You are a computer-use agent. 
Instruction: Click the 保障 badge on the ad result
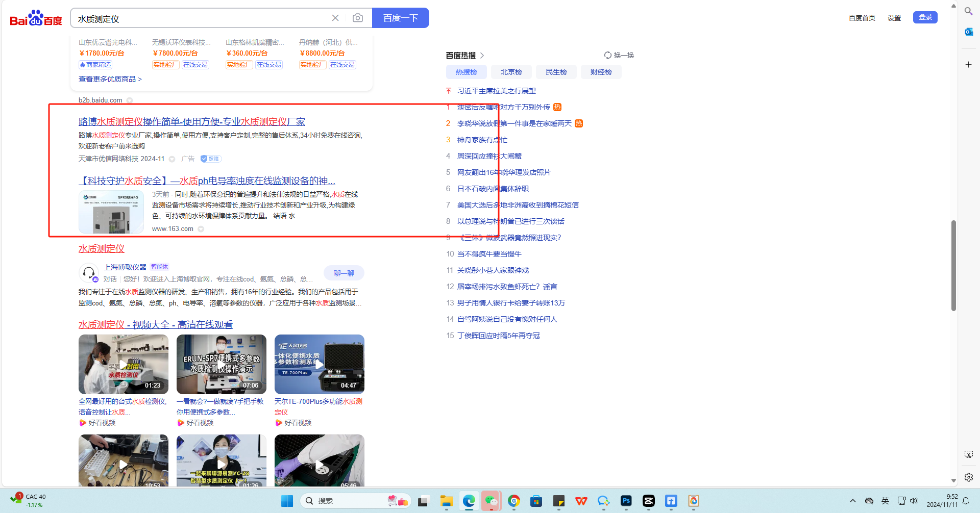[x=210, y=159]
